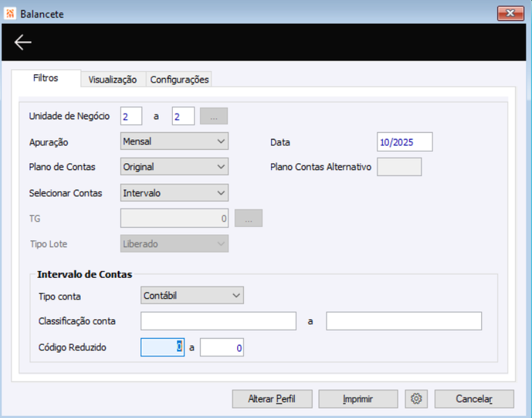This screenshot has width=532, height=418.
Task: Click the Alterar Perfil button
Action: pos(272,398)
